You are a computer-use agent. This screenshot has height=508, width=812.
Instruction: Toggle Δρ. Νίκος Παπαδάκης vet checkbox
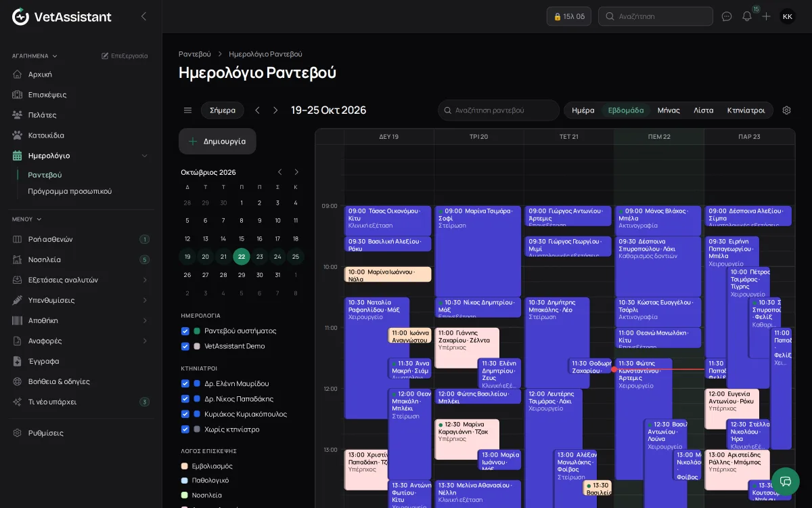[x=185, y=399]
